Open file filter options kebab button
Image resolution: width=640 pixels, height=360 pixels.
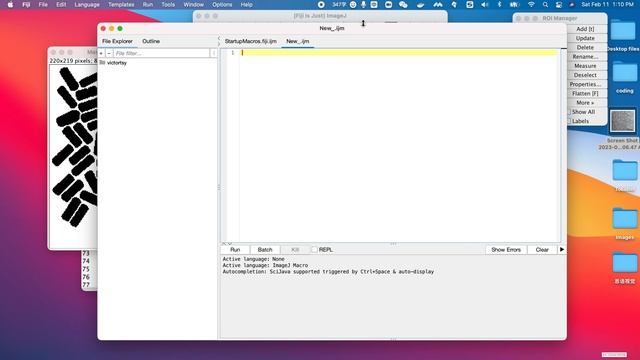(x=213, y=53)
